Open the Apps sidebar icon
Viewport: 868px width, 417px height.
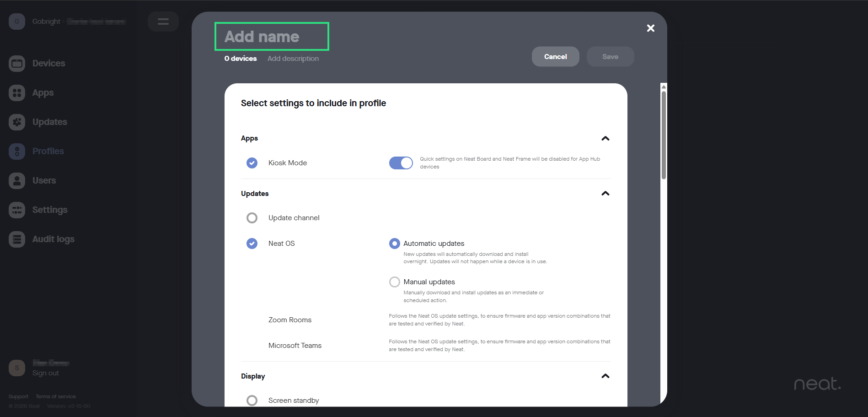tap(17, 93)
